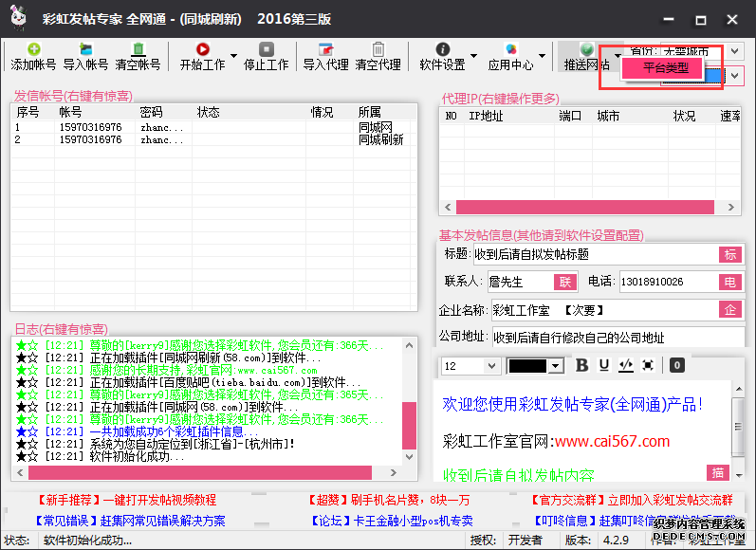Expand the 开始工作 dropdown arrow
Viewport: 756px width, 550px height.
click(234, 56)
